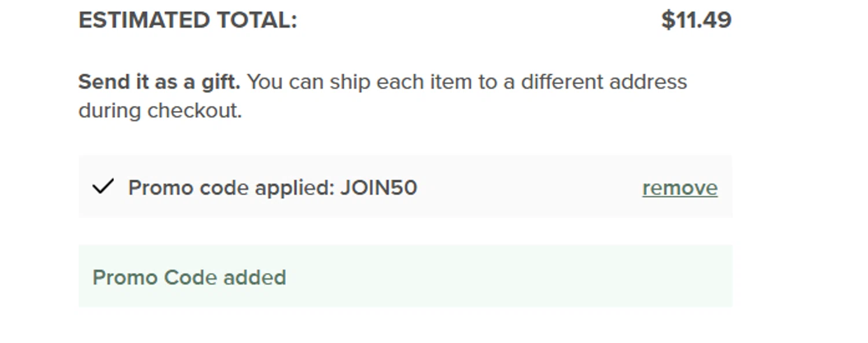Click the word "Code" in green banner
Image resolution: width=868 pixels, height=343 pixels.
coord(190,278)
